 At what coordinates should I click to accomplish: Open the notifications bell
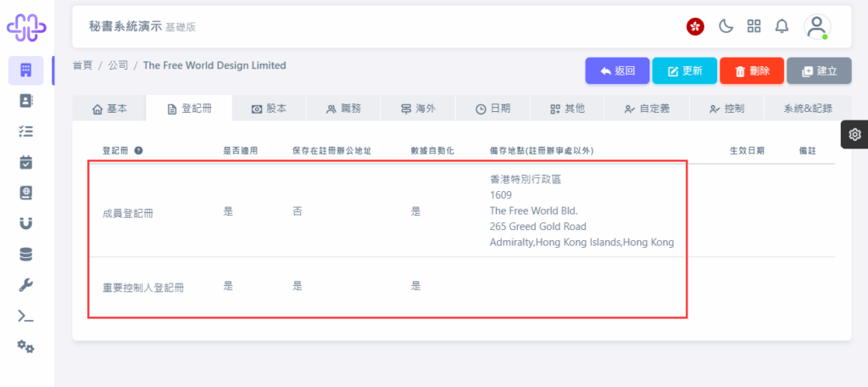click(782, 26)
